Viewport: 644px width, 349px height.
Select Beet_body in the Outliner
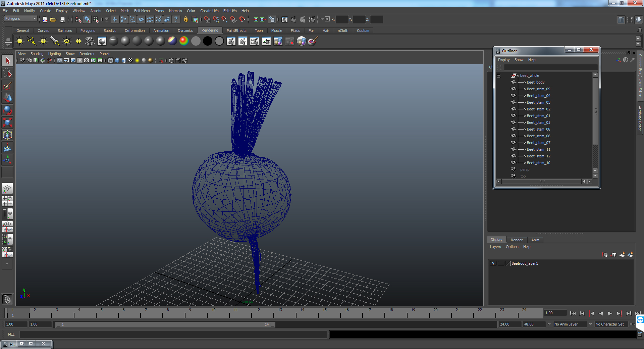(536, 82)
